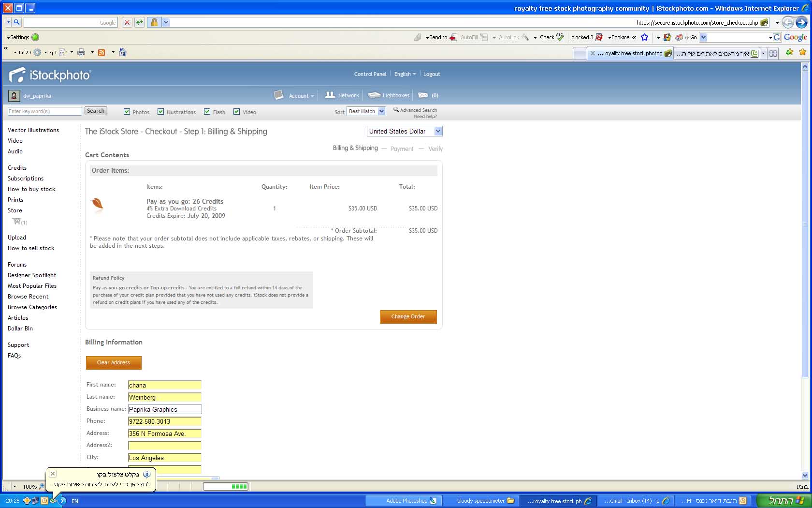Open Gmail Inbox window from the taskbar

click(636, 501)
